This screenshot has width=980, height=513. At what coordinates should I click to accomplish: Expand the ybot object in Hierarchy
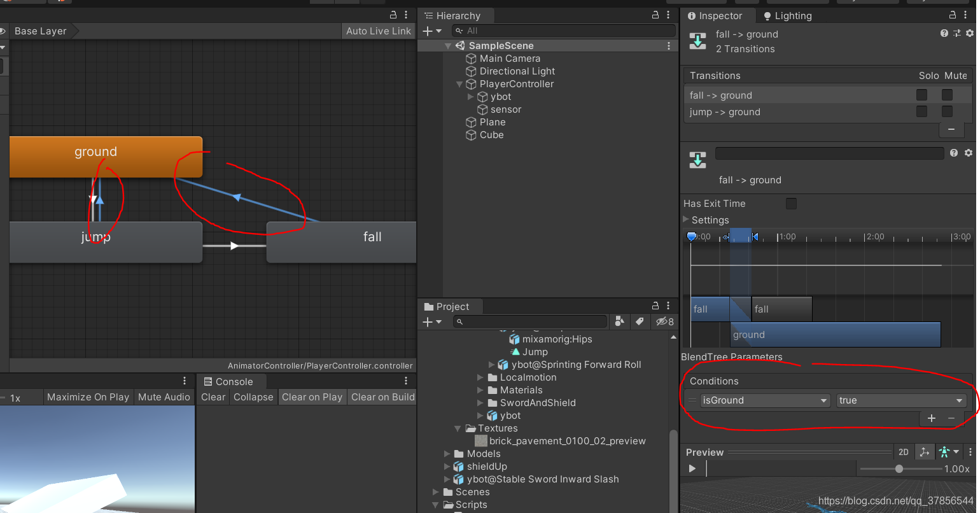pos(471,97)
